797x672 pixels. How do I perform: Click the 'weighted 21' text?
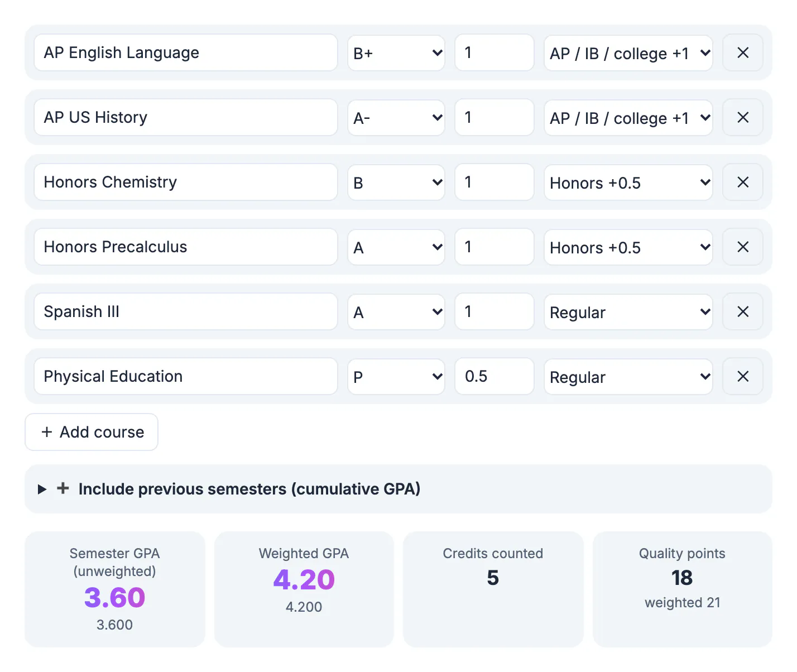pos(682,603)
